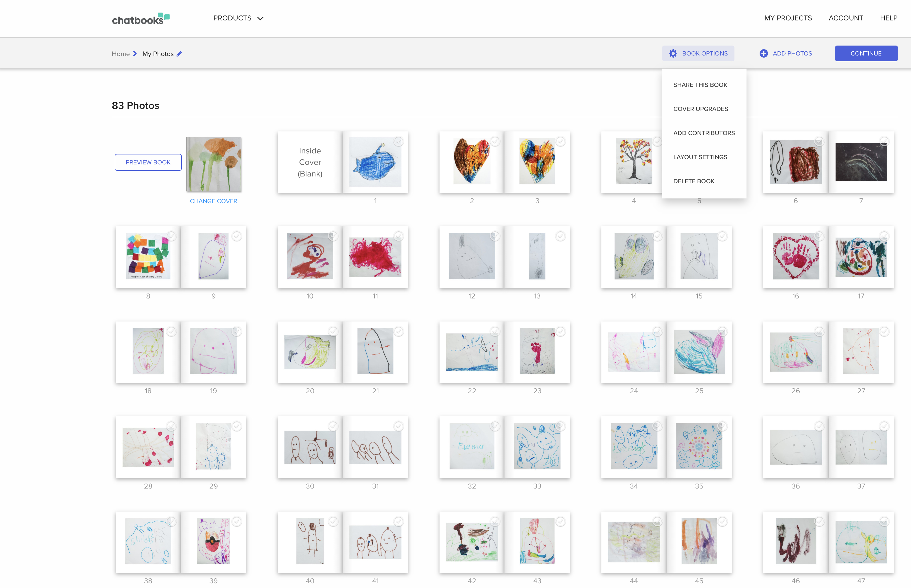Select the dark chalkboard drawing on page 7
The width and height of the screenshot is (911, 588).
[861, 162]
